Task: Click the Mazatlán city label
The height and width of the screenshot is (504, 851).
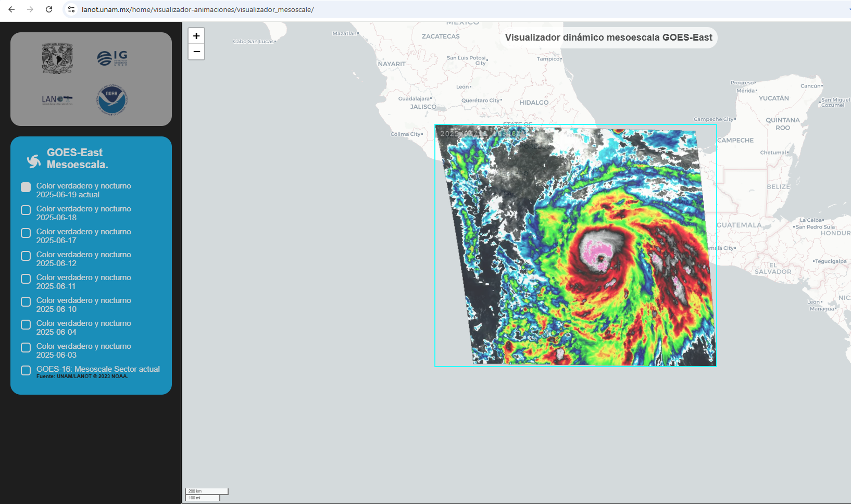Action: (x=345, y=33)
